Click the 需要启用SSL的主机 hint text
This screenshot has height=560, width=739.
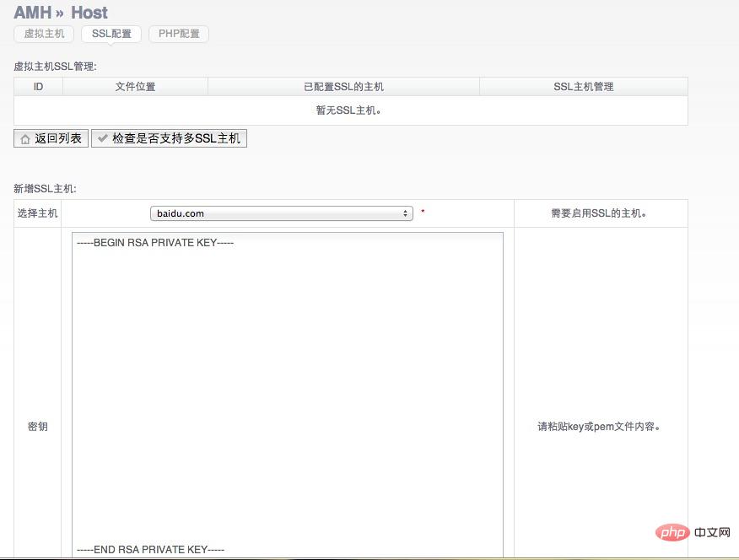pyautogui.click(x=599, y=213)
